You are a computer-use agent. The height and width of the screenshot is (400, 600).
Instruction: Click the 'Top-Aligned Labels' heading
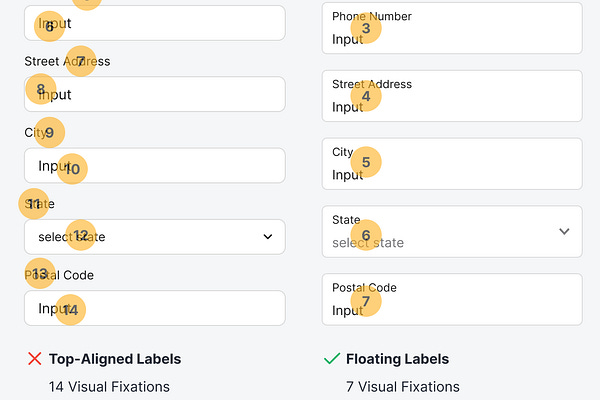[x=115, y=359]
